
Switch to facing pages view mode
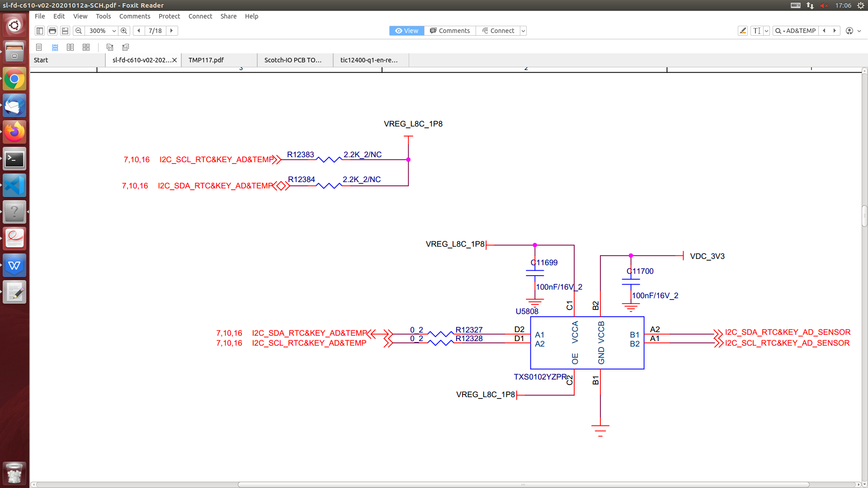click(70, 47)
